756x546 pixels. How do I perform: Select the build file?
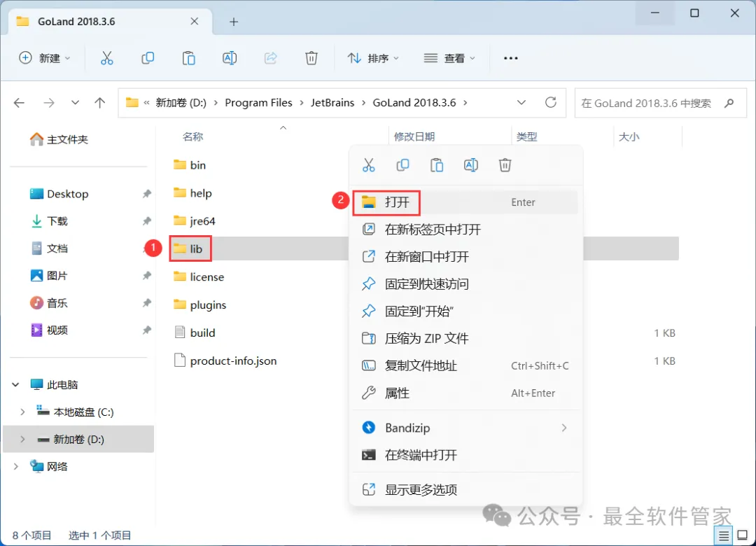click(x=195, y=332)
